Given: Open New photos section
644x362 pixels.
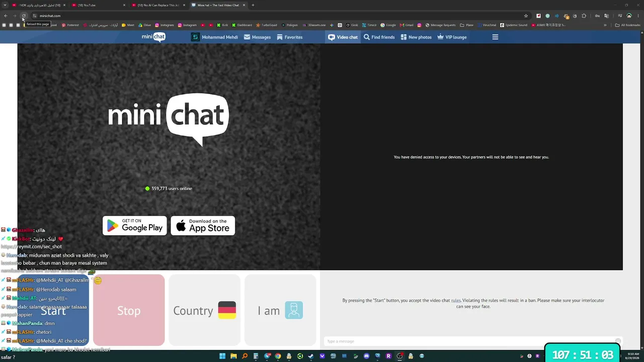Looking at the screenshot, I should click(x=416, y=37).
